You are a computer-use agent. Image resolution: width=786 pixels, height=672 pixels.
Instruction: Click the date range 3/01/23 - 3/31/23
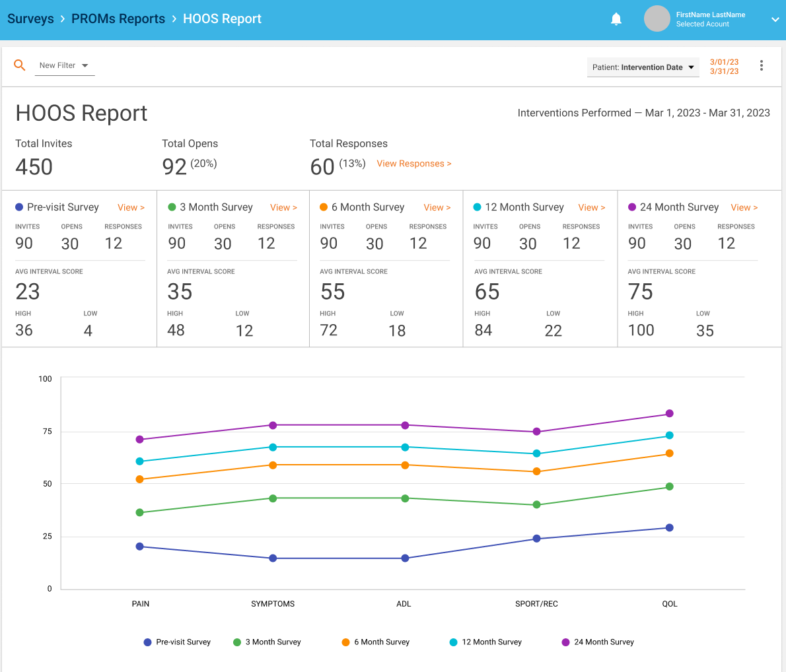[724, 67]
